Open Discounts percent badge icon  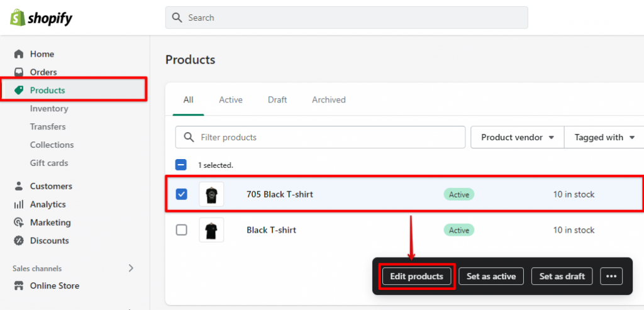(x=19, y=241)
